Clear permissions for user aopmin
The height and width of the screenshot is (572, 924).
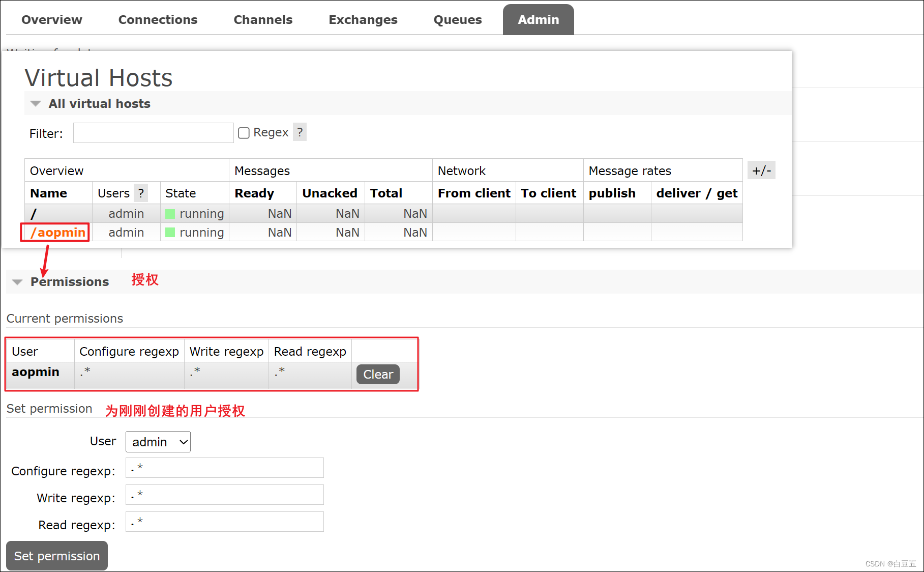(378, 374)
